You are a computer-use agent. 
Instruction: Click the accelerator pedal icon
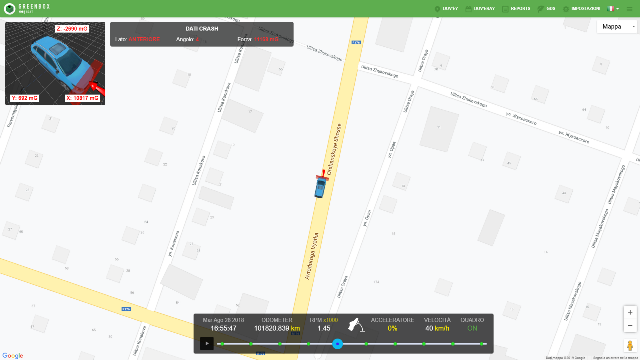tap(356, 325)
